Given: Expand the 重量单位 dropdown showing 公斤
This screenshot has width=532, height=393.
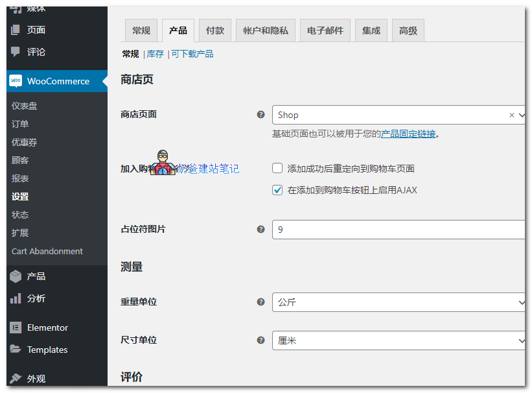Looking at the screenshot, I should point(397,302).
